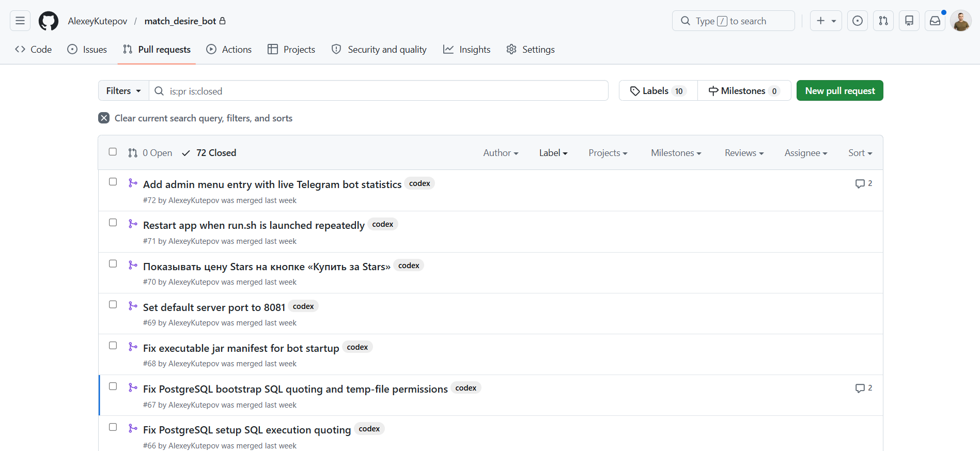Select checkbox for Add admin menu entry PR
Image resolution: width=980 pixels, height=451 pixels.
(x=113, y=182)
